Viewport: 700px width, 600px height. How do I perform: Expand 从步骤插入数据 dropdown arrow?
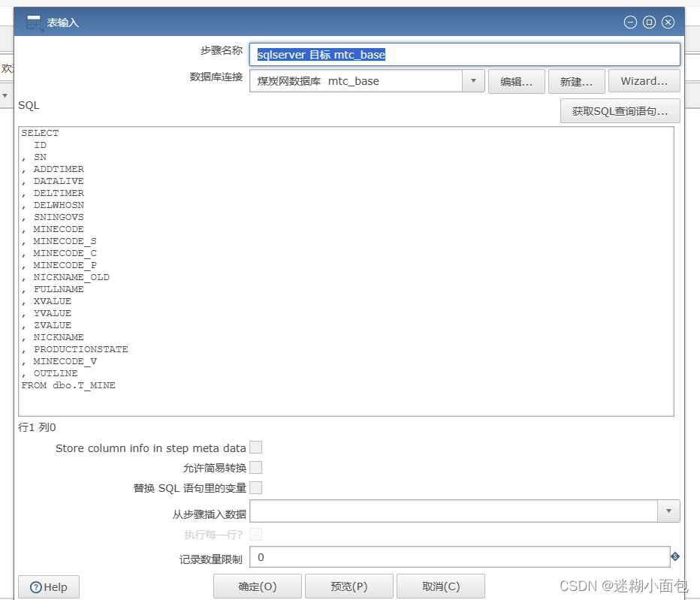coord(668,511)
